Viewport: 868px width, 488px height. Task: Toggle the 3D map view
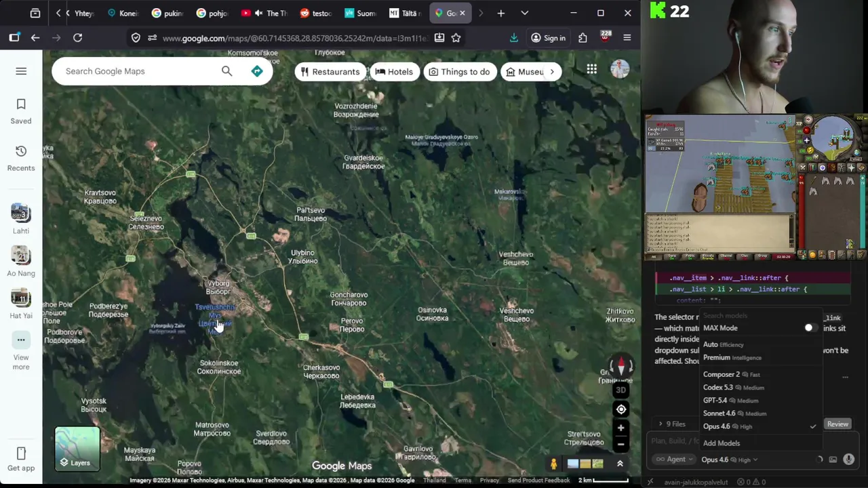point(620,390)
